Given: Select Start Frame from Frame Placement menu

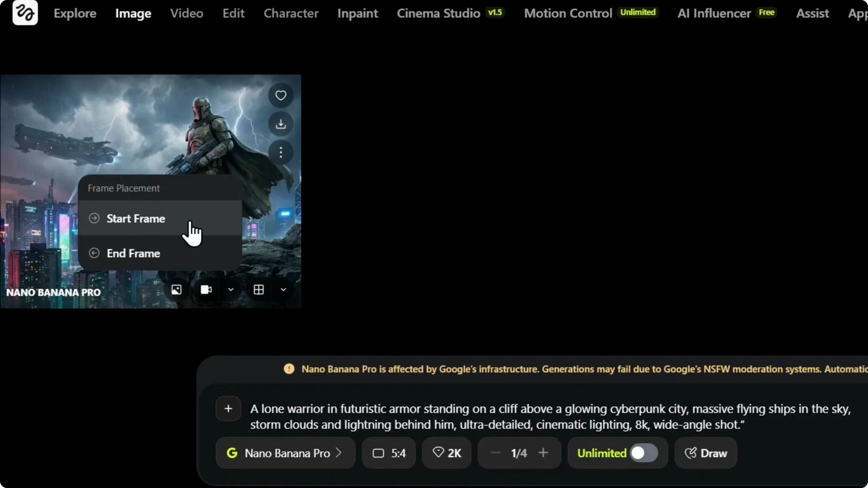Looking at the screenshot, I should pos(136,219).
